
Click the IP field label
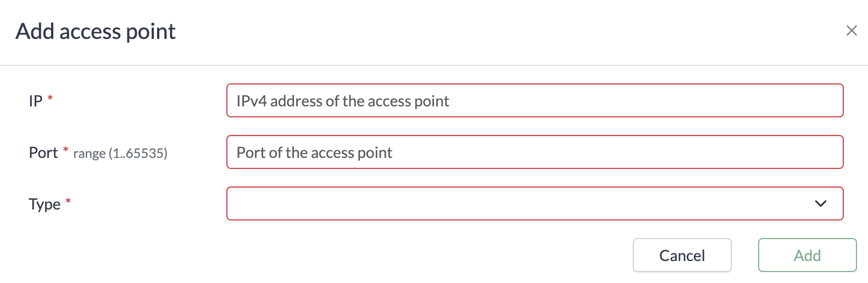[36, 101]
